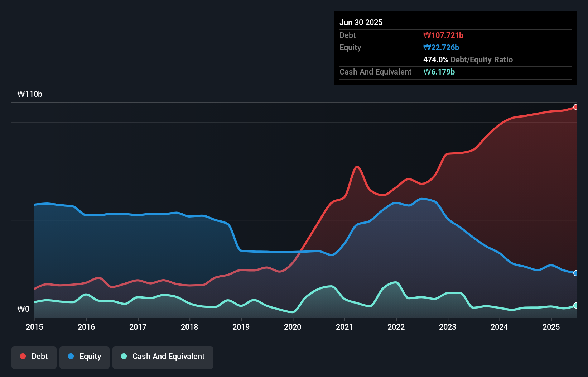Click the red Debt legend dot

point(22,356)
